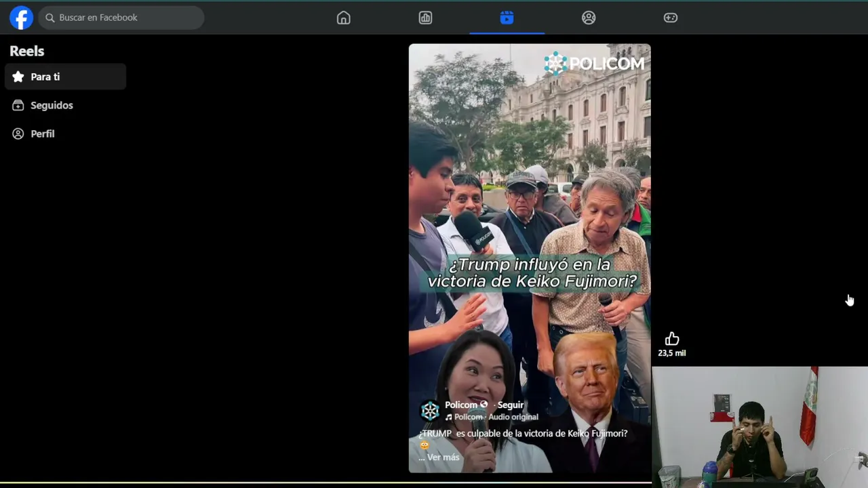Viewport: 868px width, 488px height.
Task: Open the Policom Audio original link
Action: pyautogui.click(x=492, y=417)
